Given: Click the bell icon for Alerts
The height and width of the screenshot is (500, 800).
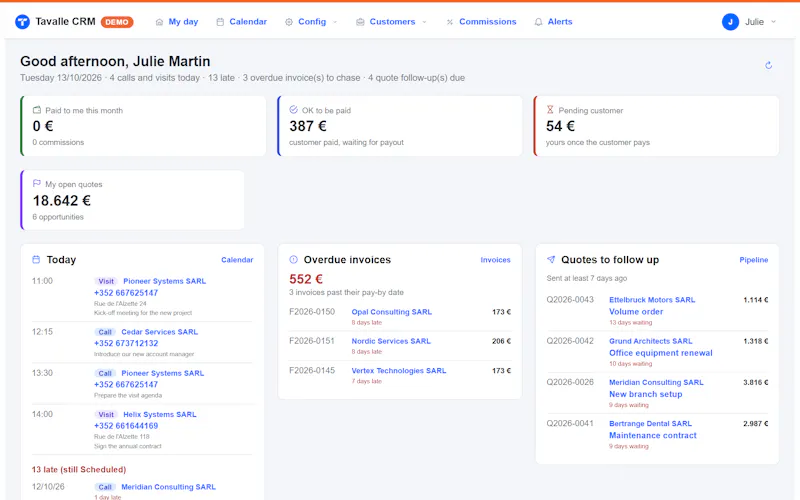Looking at the screenshot, I should [x=538, y=22].
